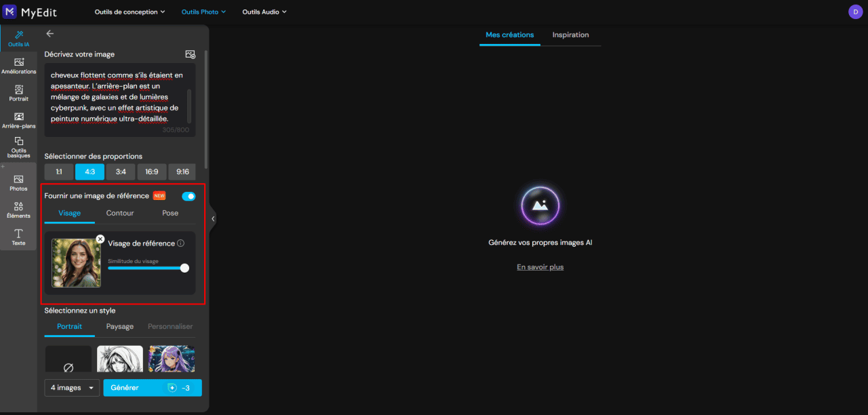The height and width of the screenshot is (415, 868).
Task: Select the Texte tool icon
Action: pyautogui.click(x=18, y=237)
